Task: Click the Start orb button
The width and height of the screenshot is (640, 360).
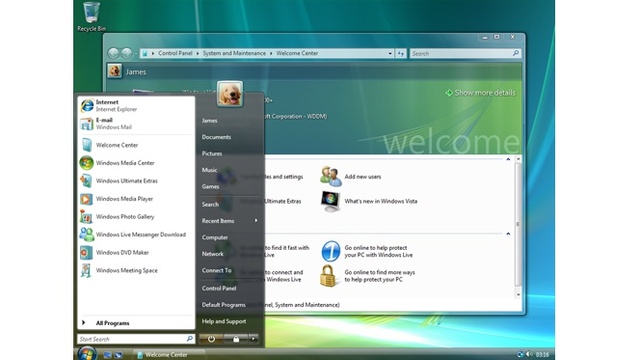Action: tap(87, 353)
